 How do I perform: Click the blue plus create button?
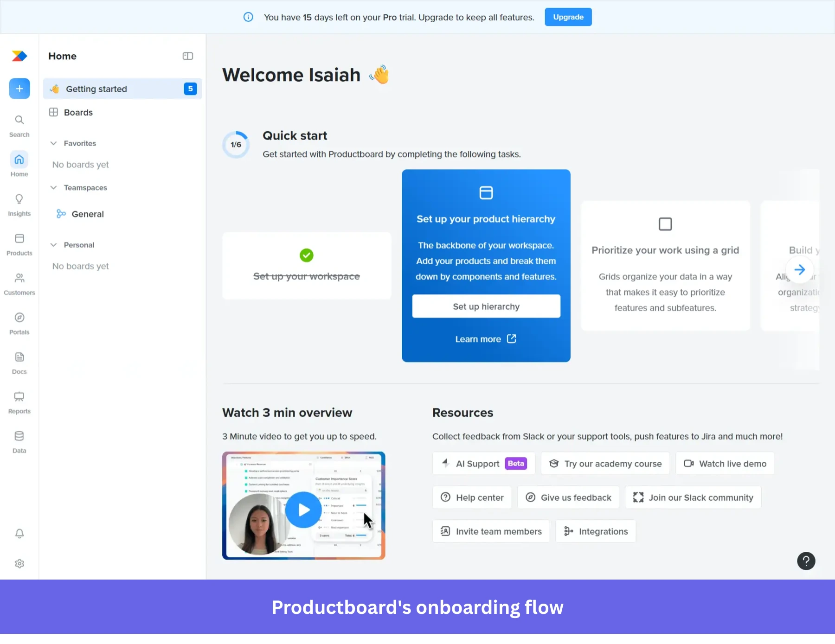point(19,89)
